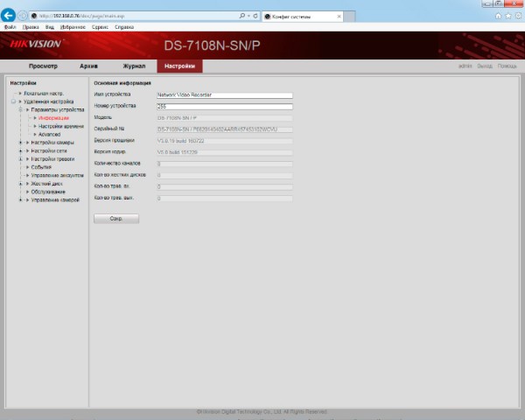Click the Имя устройства input field
Screen dimensions: 525x420
tap(225, 95)
